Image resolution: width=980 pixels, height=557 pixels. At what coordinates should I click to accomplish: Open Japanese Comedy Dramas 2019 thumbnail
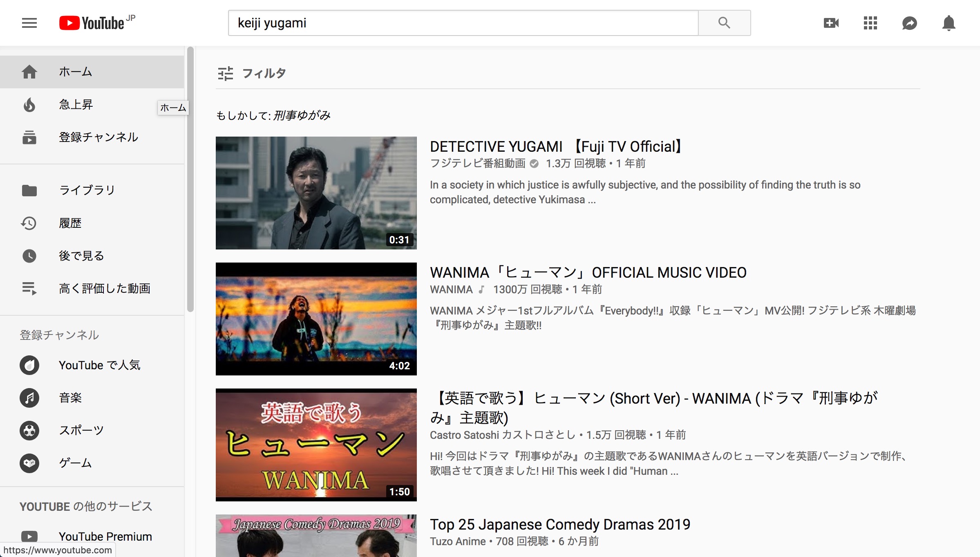[316, 536]
